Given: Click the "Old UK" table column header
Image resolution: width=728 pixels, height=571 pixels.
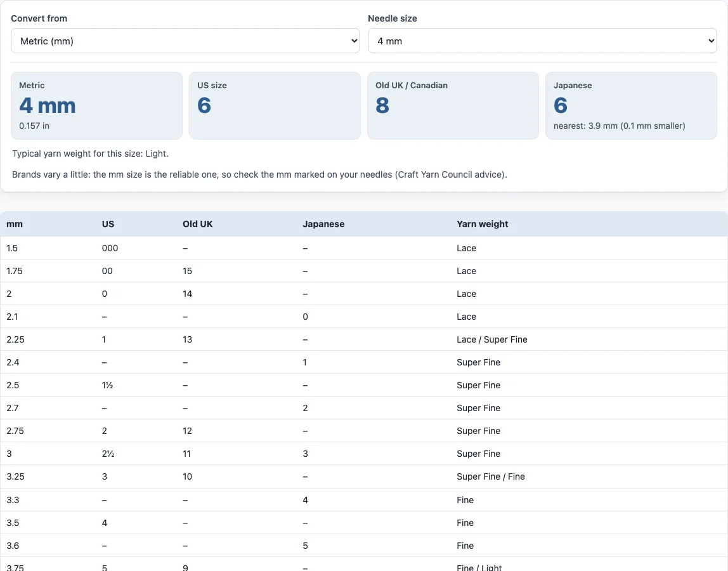Looking at the screenshot, I should click(x=198, y=224).
